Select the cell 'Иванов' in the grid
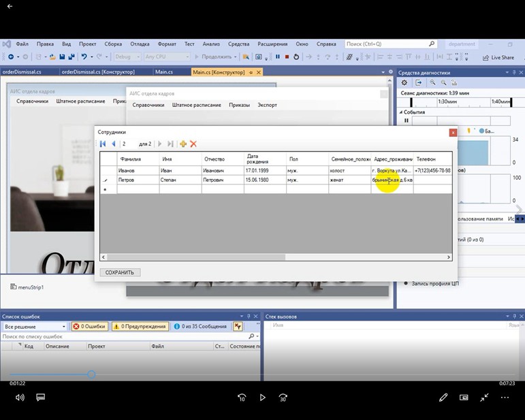The width and height of the screenshot is (525, 420). click(138, 171)
